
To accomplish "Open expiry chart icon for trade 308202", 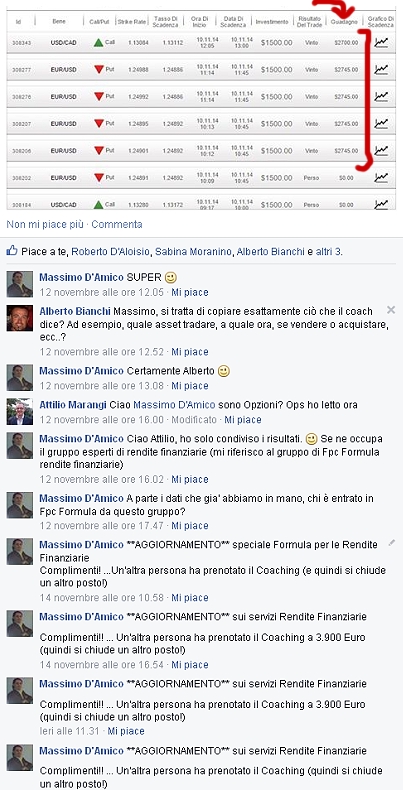I will pos(381,177).
